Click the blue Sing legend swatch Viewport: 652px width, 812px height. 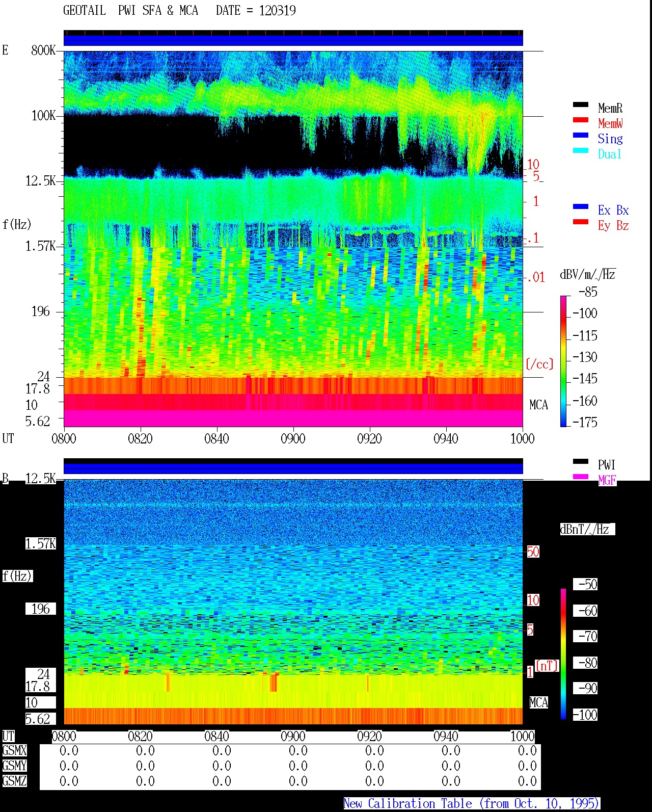point(581,135)
